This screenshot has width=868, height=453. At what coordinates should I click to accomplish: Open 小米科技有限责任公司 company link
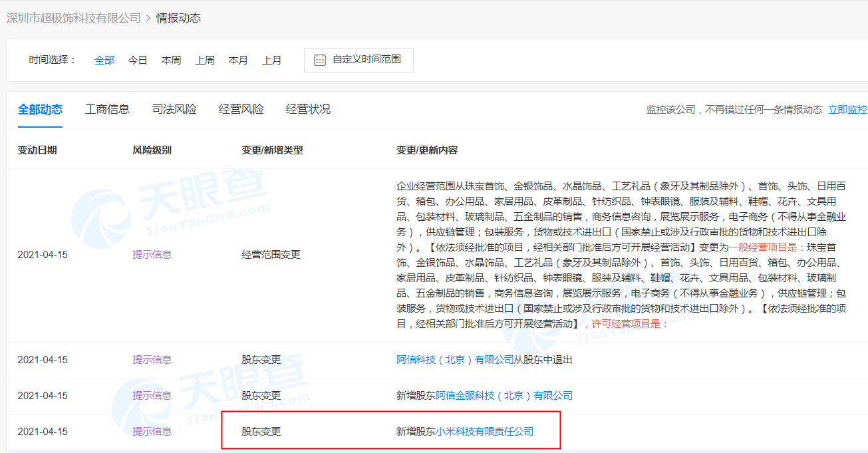point(484,432)
